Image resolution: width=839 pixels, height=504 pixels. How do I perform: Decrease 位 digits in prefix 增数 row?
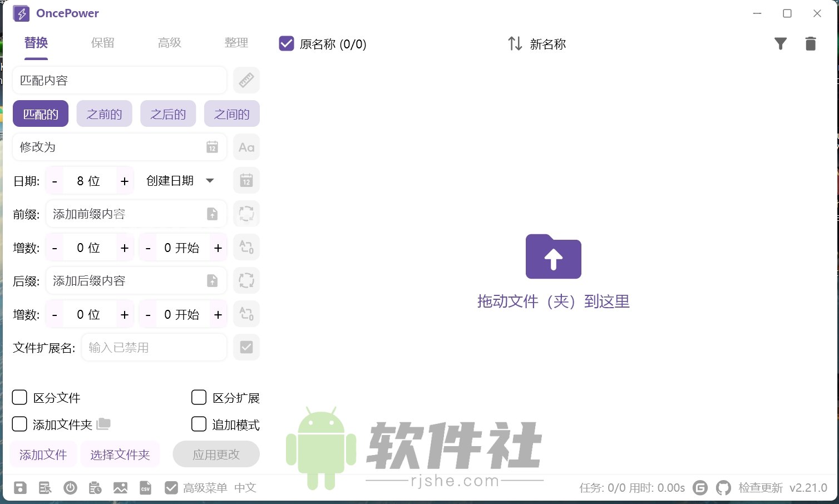click(55, 248)
